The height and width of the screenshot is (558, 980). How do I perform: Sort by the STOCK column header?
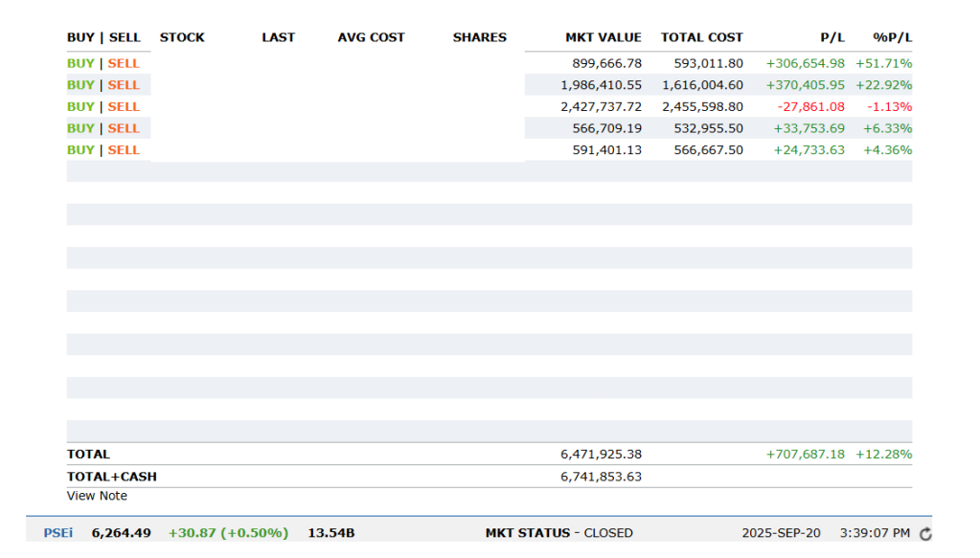click(182, 37)
